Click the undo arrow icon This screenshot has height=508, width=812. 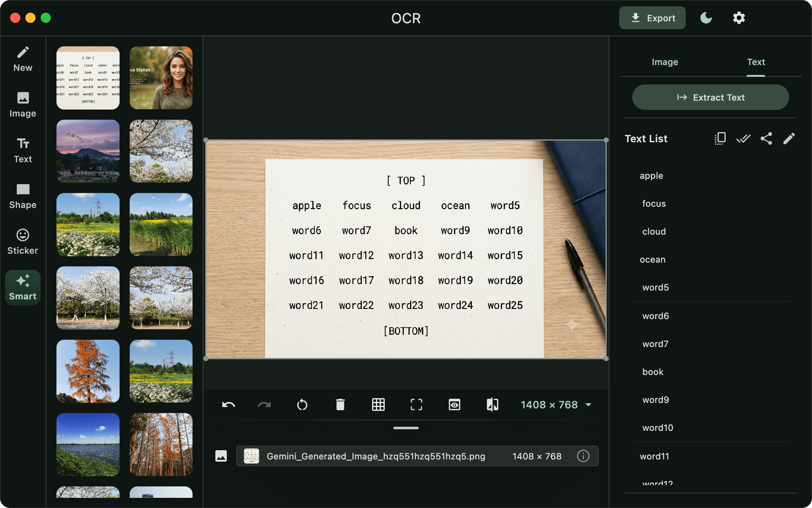tap(228, 404)
